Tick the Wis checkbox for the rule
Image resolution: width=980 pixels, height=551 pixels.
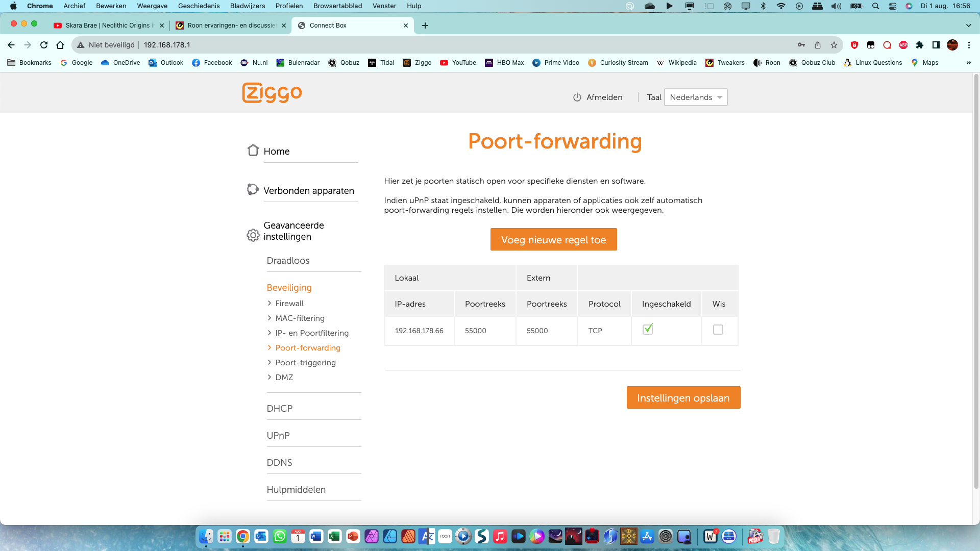(718, 330)
